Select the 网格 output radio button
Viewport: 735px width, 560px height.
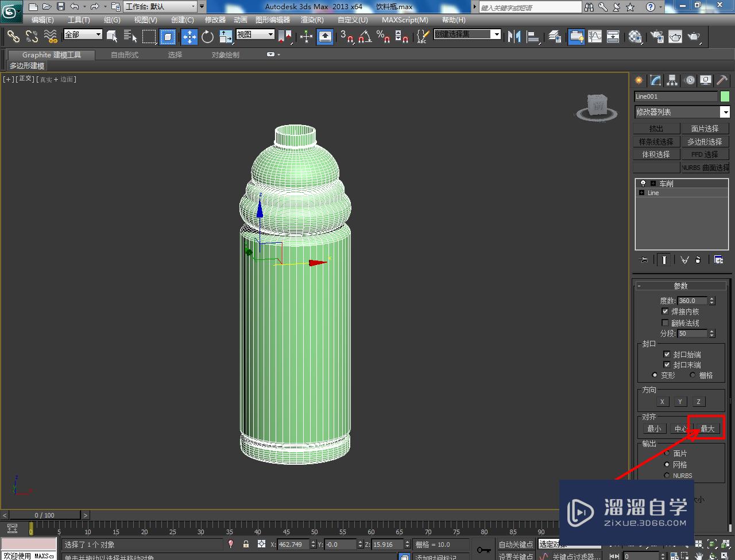(x=667, y=465)
